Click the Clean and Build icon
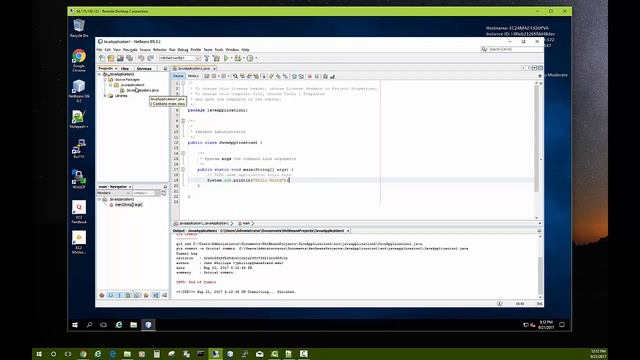 (x=216, y=58)
